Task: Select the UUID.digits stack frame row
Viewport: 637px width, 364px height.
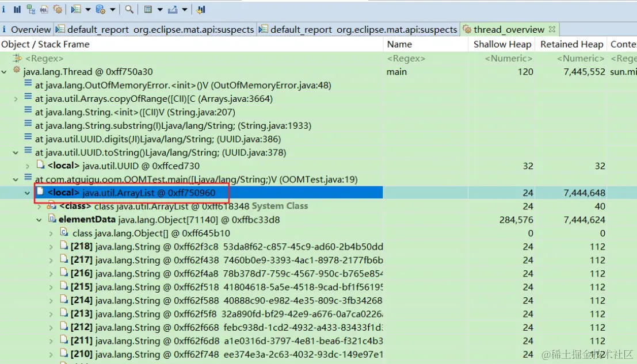Action: tap(158, 139)
